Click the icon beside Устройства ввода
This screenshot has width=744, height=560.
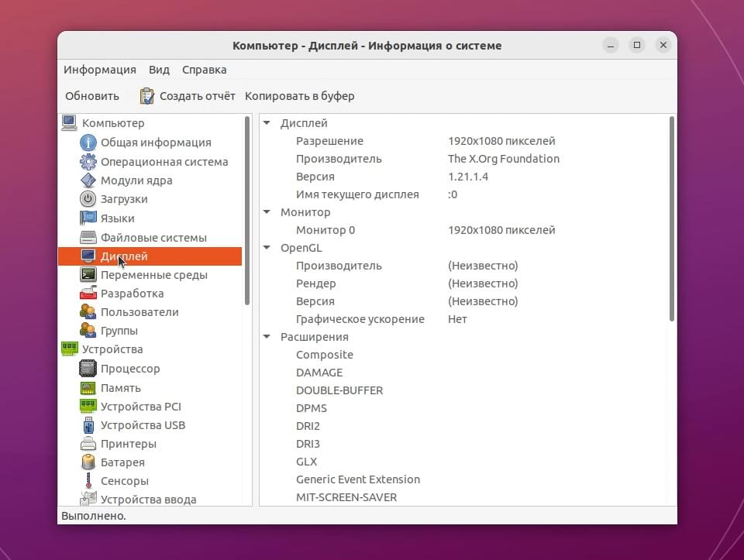(88, 498)
